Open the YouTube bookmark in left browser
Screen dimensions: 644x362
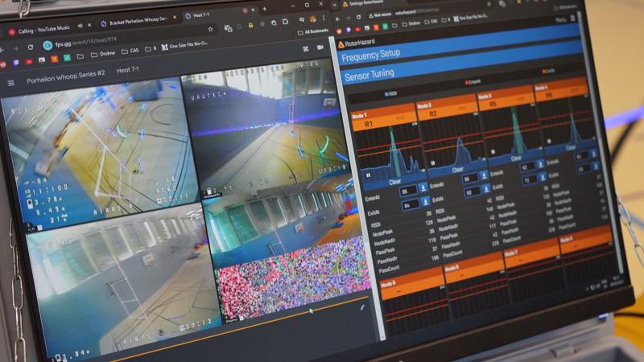[x=29, y=62]
